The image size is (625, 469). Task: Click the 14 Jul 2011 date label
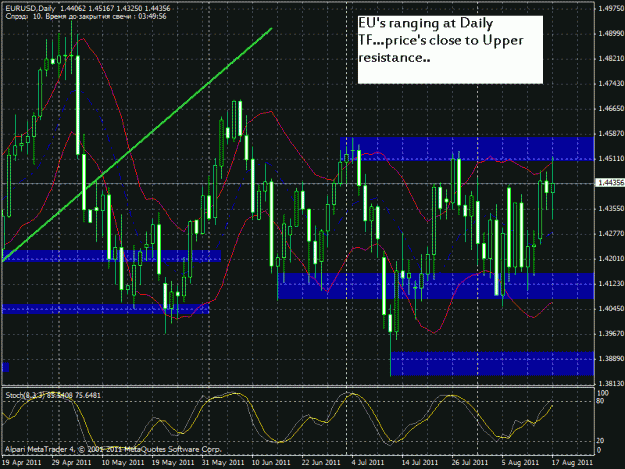click(x=420, y=462)
